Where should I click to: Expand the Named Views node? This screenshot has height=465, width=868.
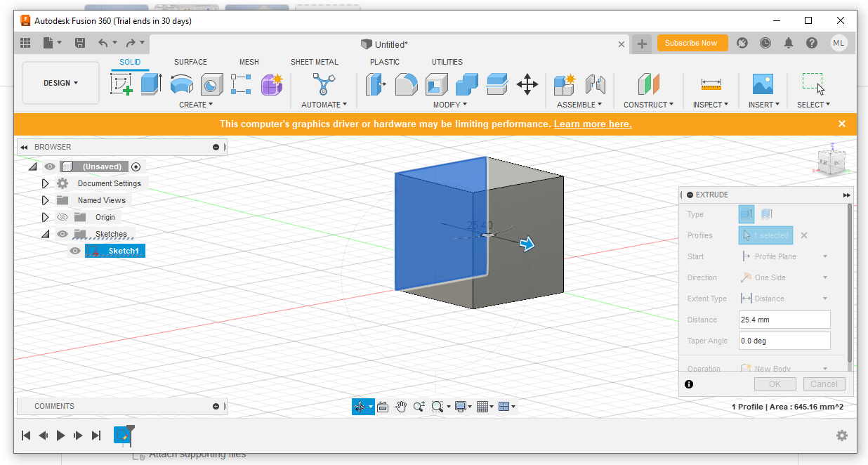[x=46, y=200]
